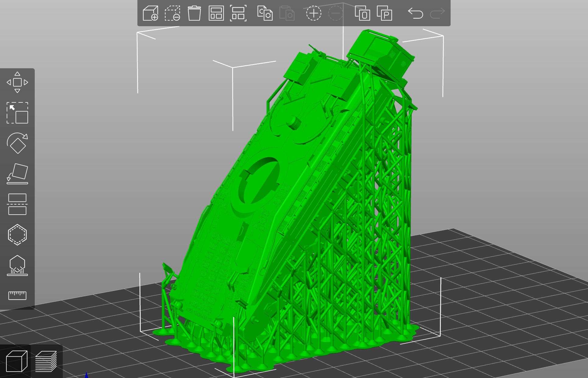The height and width of the screenshot is (378, 588).
Task: Click the Delete all trash icon
Action: click(194, 13)
